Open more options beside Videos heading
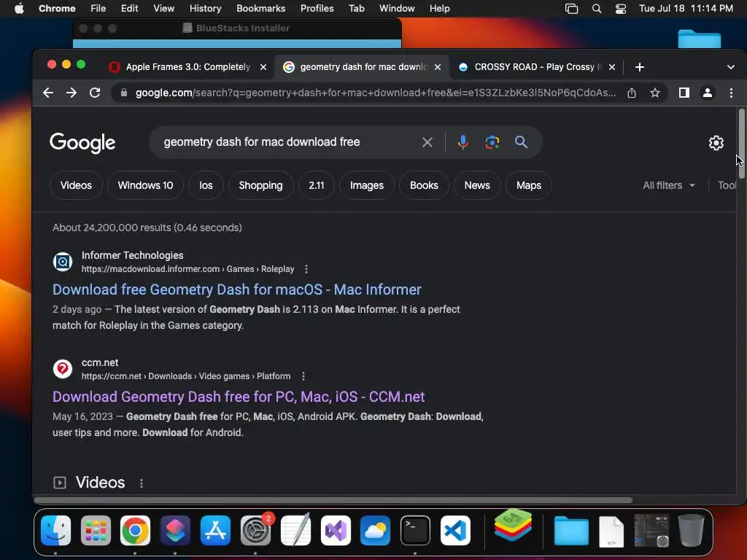Screen dimensions: 747x560 [142, 483]
